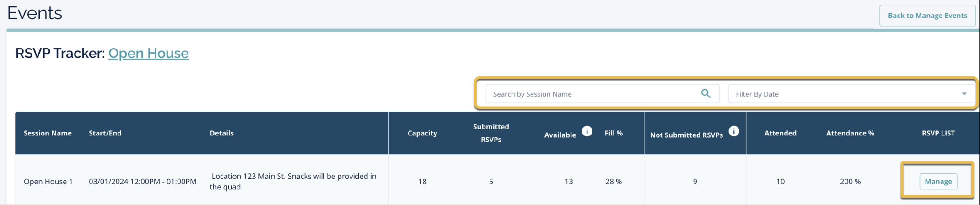Click Manage button for Open House 1

point(938,182)
